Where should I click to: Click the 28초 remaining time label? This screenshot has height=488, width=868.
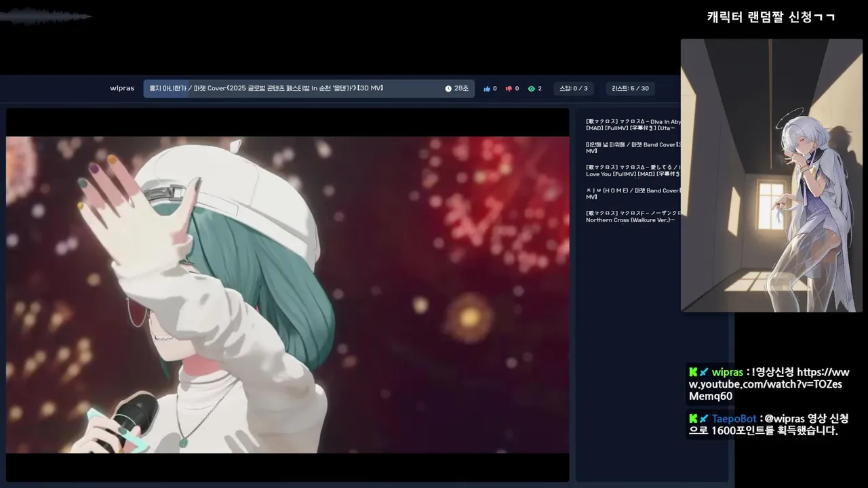tap(461, 89)
